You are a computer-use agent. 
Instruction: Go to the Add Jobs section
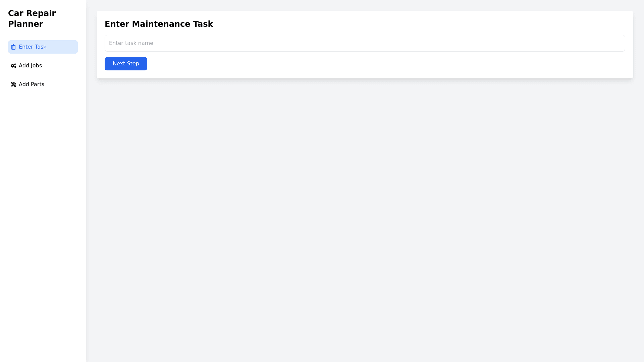pos(43,66)
